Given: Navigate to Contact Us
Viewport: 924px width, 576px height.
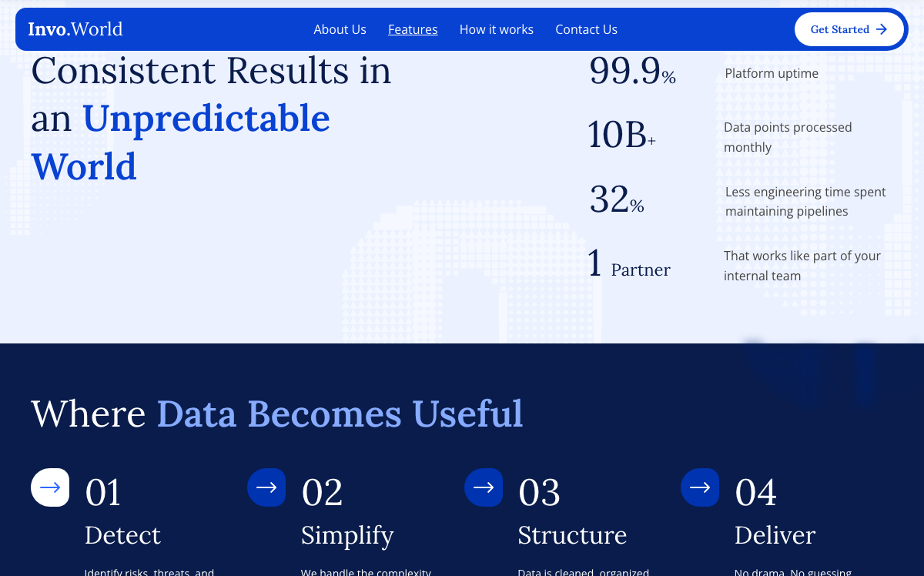Looking at the screenshot, I should (x=586, y=29).
